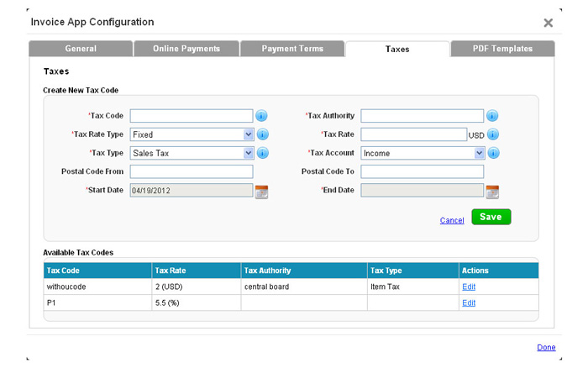
Task: Click the '2 (USD)' tax rate cell
Action: [x=196, y=287]
